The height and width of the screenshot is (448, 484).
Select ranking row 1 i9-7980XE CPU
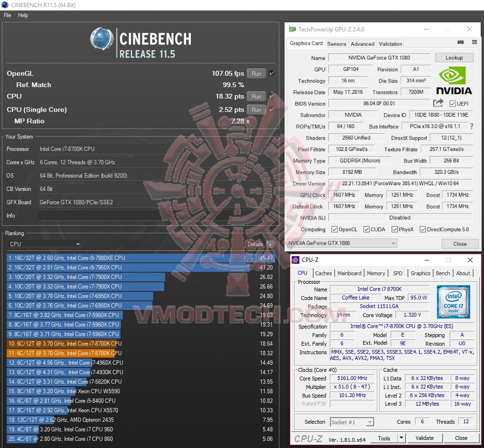point(140,258)
